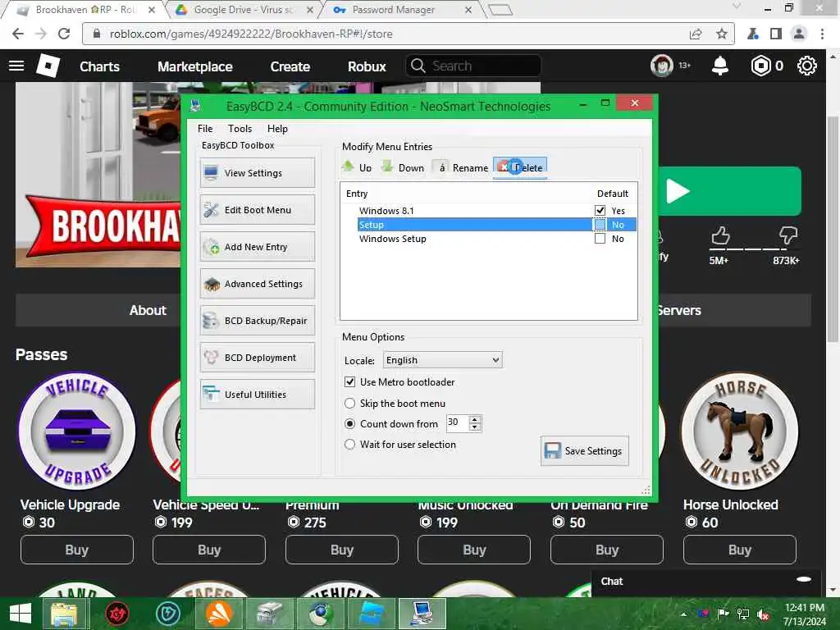Screen dimensions: 840x630
Task: Move selected entry Up
Action: pos(357,167)
